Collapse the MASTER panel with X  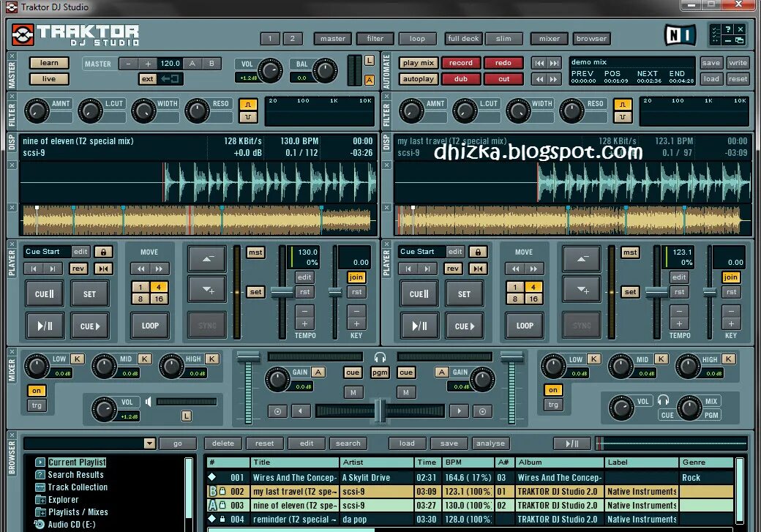pyautogui.click(x=12, y=56)
